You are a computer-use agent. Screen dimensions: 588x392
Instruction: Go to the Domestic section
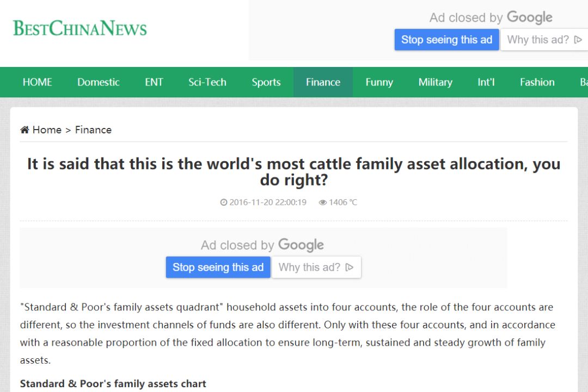pos(98,82)
